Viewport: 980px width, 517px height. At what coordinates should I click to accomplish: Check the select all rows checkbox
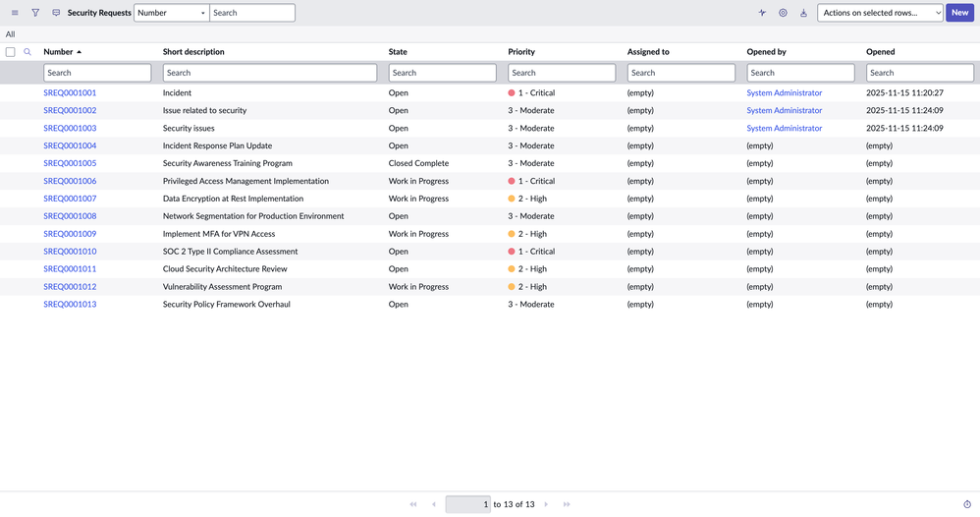11,52
